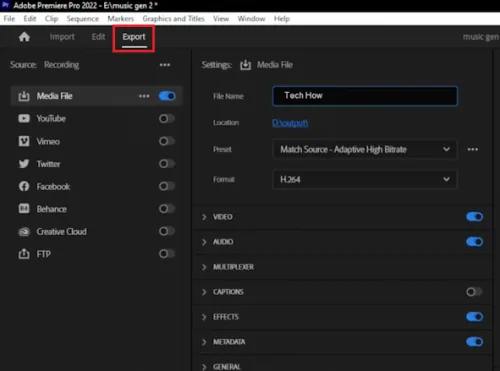Enable the Behance destination toggle

[167, 209]
